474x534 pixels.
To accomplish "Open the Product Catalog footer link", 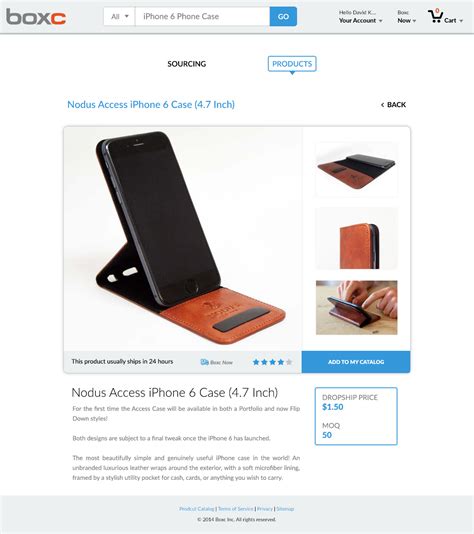I will pyautogui.click(x=197, y=509).
